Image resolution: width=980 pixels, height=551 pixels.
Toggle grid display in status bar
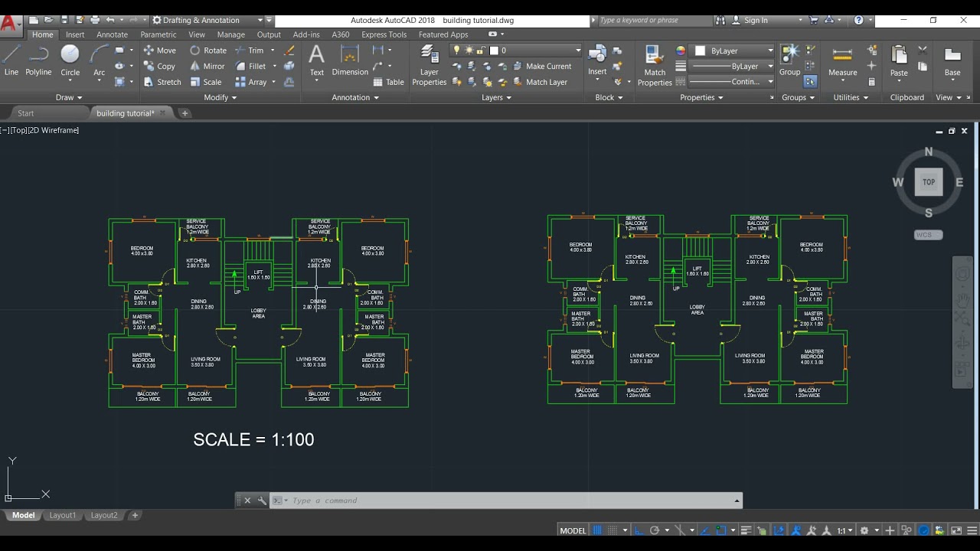[x=598, y=530]
